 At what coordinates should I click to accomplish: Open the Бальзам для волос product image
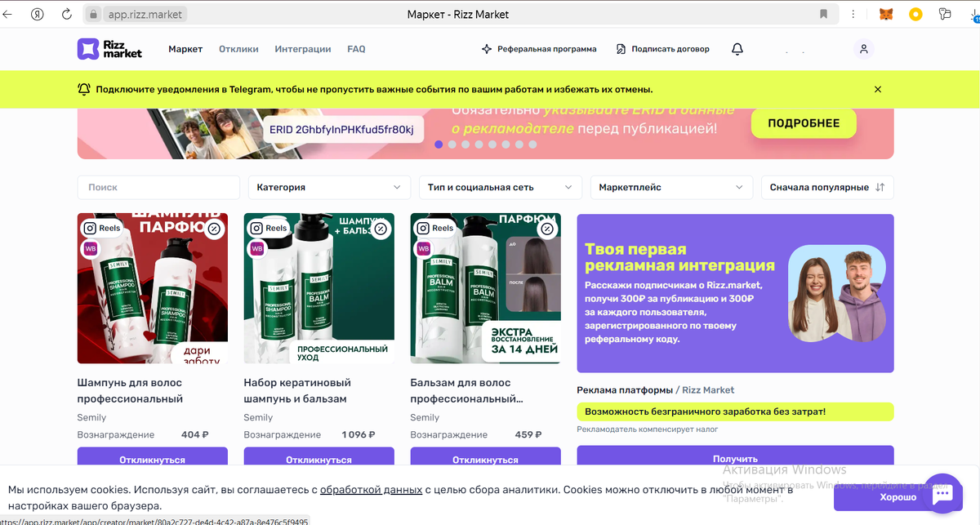coord(486,288)
